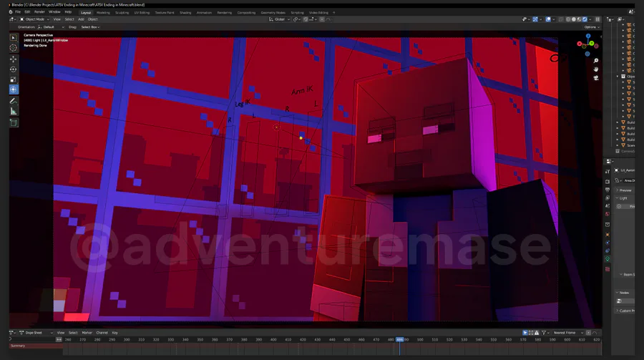Screen dimensions: 644x360
Task: Open the Select Box drag dropdown
Action: 90,27
